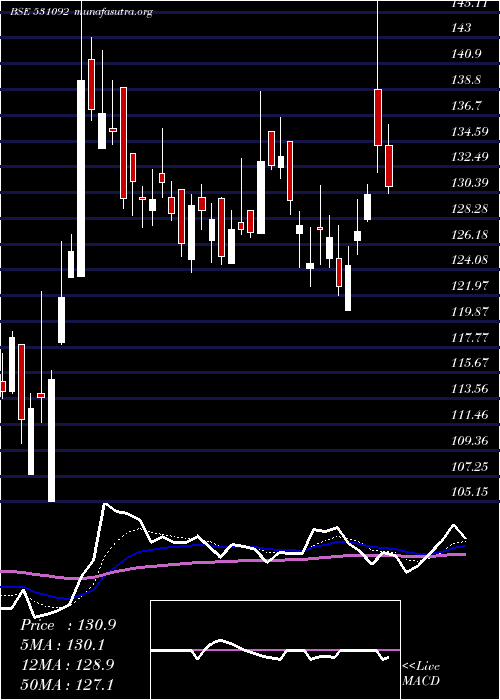500x700 pixels.
Task: Click the 50MA : 127.1 readout
Action: click(x=67, y=684)
